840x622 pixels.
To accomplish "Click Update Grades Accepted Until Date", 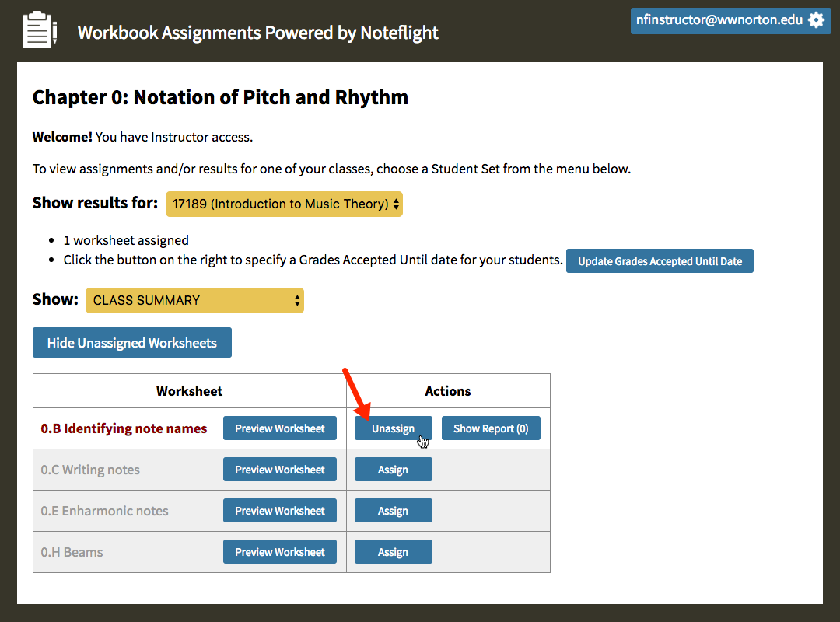I will coord(660,261).
